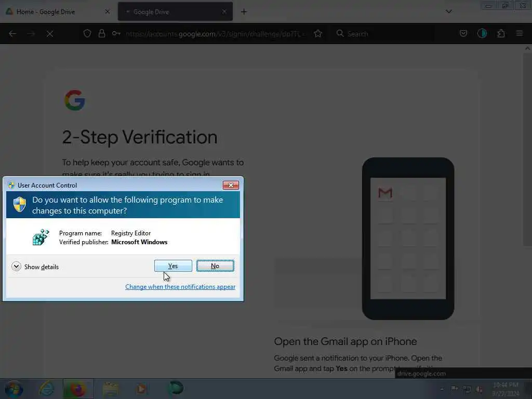Image resolution: width=532 pixels, height=399 pixels.
Task: Click the accounts.google.com address bar
Action: [x=216, y=34]
